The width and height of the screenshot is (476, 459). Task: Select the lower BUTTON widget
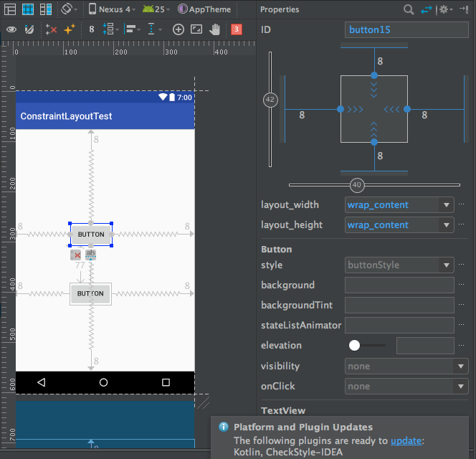click(90, 294)
